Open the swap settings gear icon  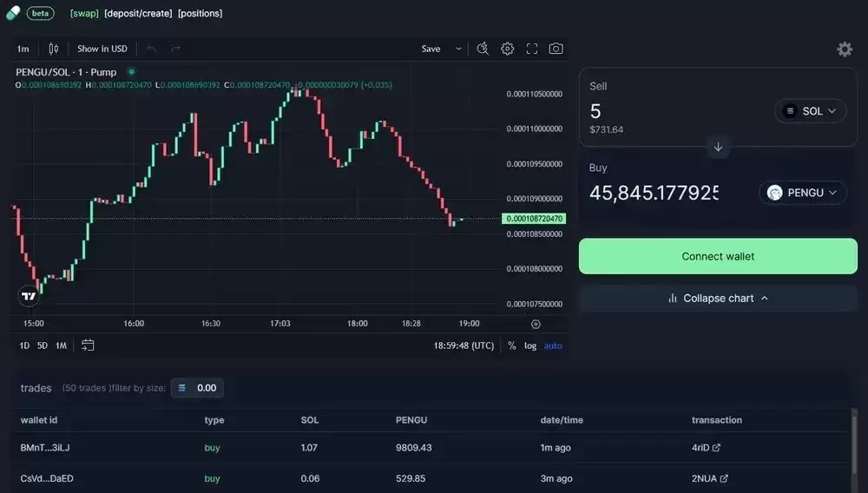(845, 49)
